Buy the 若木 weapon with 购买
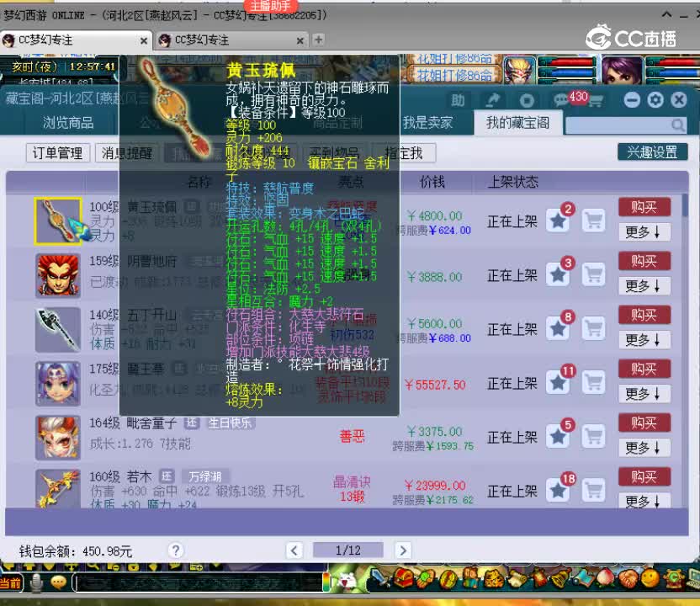The height and width of the screenshot is (606, 700). point(644,477)
